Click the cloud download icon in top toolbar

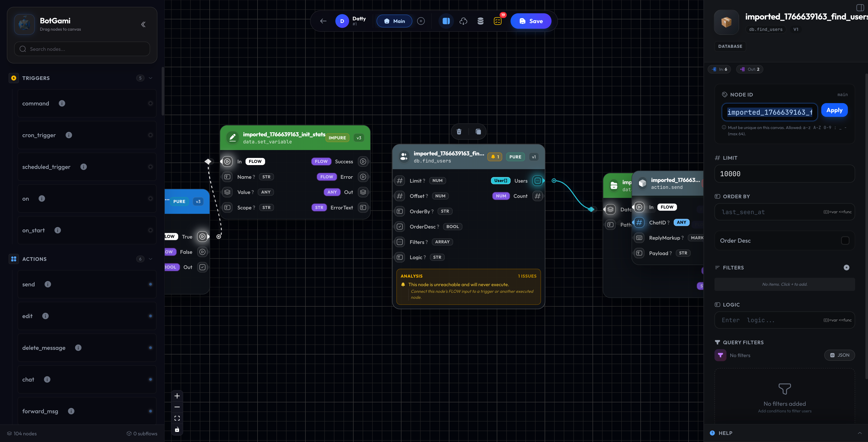[x=463, y=21]
